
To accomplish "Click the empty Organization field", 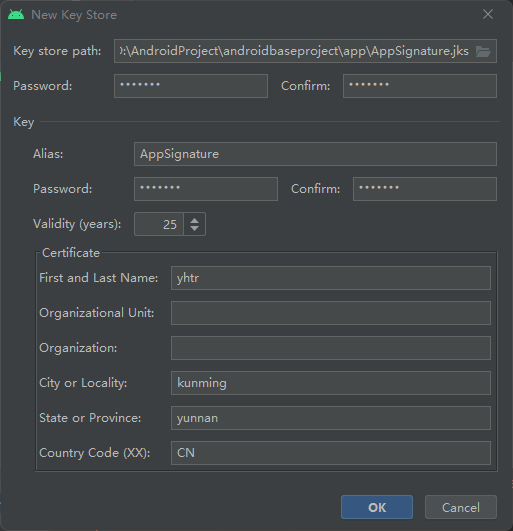I will click(331, 348).
